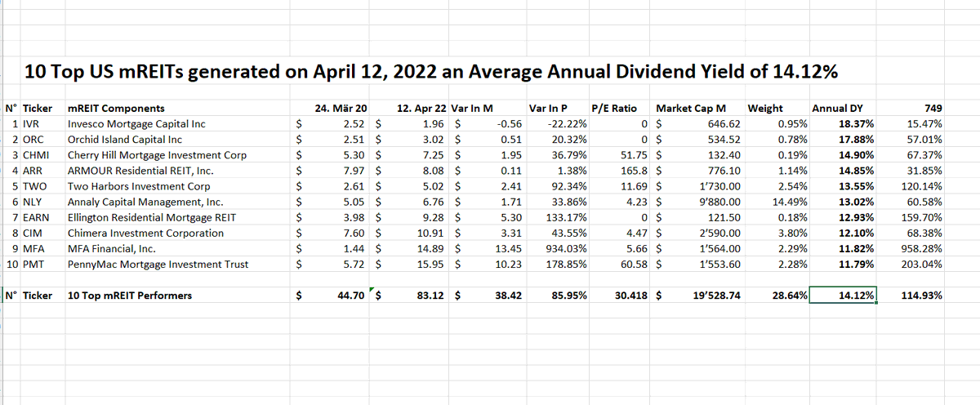Click 'Chimera Investment Corporation' cell
This screenshot has height=405, width=980.
pyautogui.click(x=145, y=233)
